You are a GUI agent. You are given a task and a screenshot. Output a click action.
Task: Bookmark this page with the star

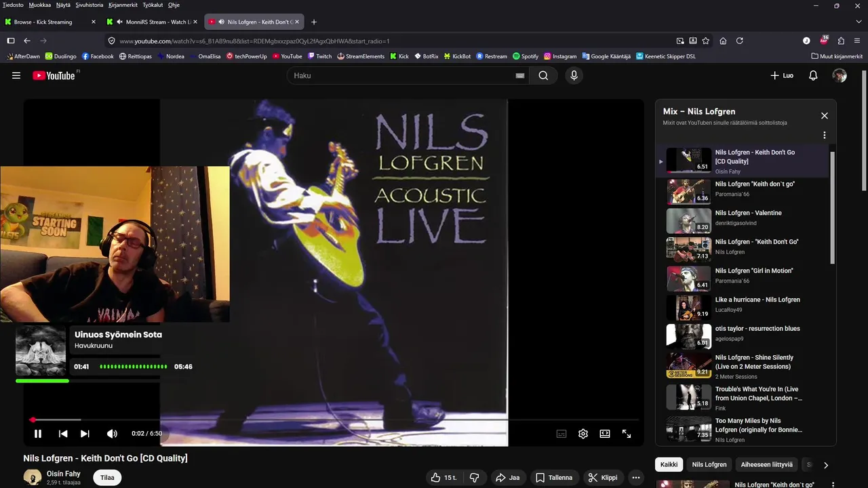click(x=706, y=41)
